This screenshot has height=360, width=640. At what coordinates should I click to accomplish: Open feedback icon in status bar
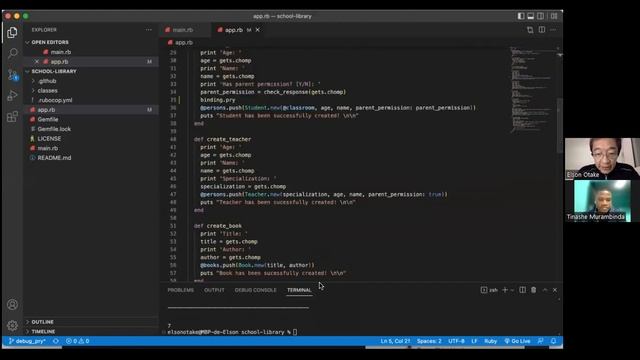540,341
